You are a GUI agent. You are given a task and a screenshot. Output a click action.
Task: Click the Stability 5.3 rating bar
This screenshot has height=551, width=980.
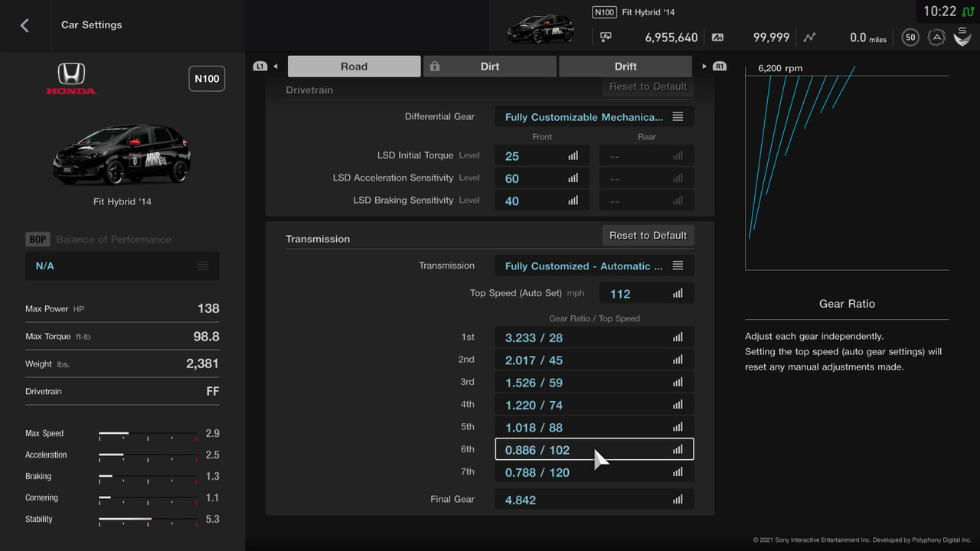click(x=148, y=519)
